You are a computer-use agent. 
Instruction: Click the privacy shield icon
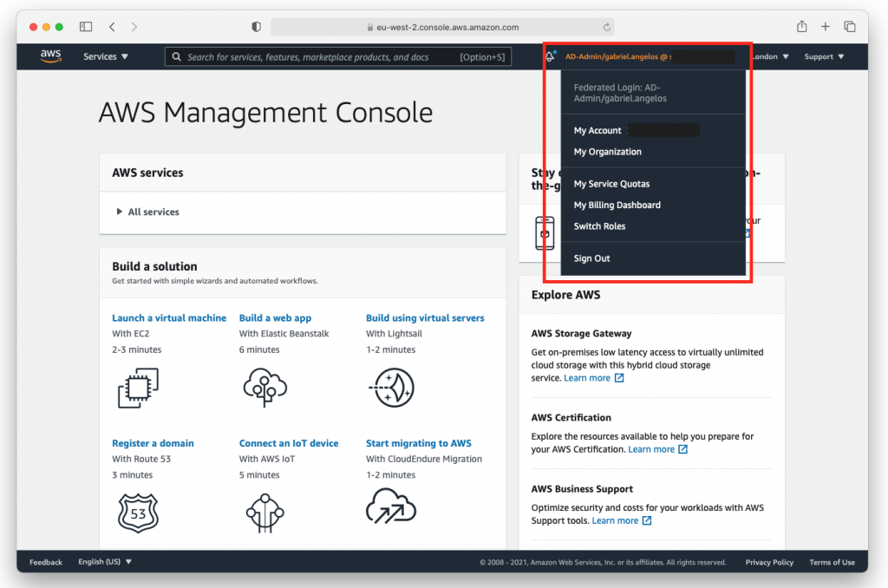256,27
